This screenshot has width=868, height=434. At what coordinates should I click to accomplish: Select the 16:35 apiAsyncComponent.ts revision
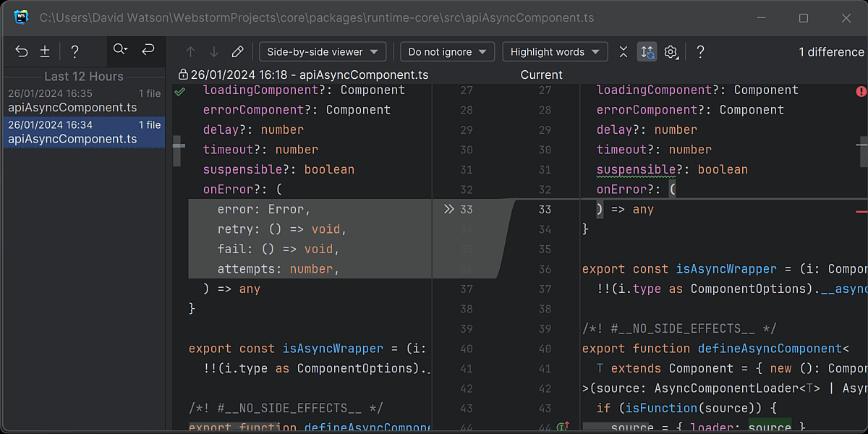(x=84, y=101)
